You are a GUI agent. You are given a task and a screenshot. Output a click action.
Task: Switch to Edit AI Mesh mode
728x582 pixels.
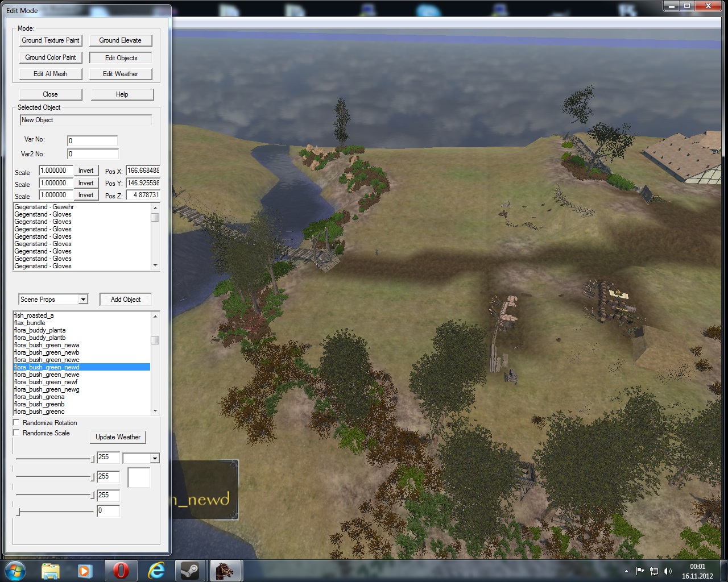tap(51, 74)
